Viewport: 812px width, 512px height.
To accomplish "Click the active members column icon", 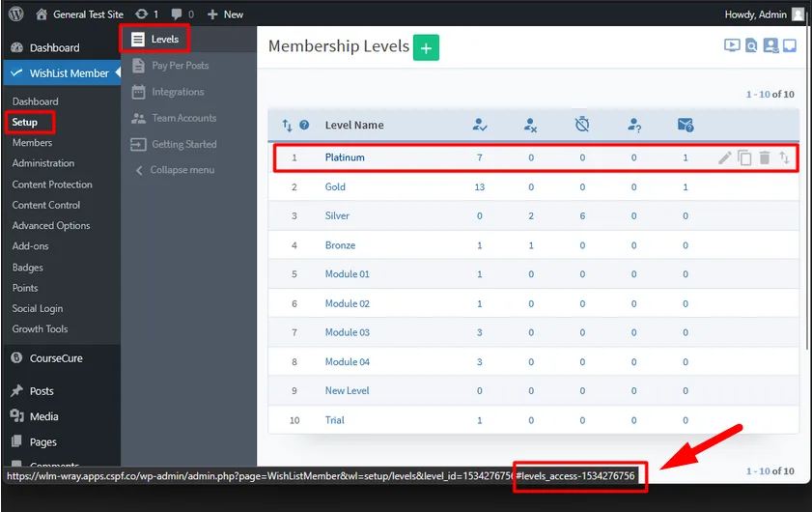I will 480,125.
